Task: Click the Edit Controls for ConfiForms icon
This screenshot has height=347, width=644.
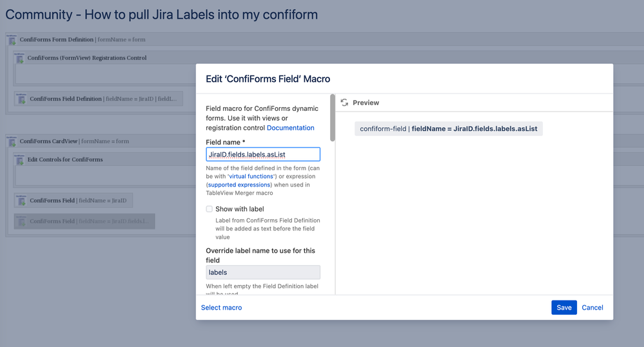Action: pos(20,159)
